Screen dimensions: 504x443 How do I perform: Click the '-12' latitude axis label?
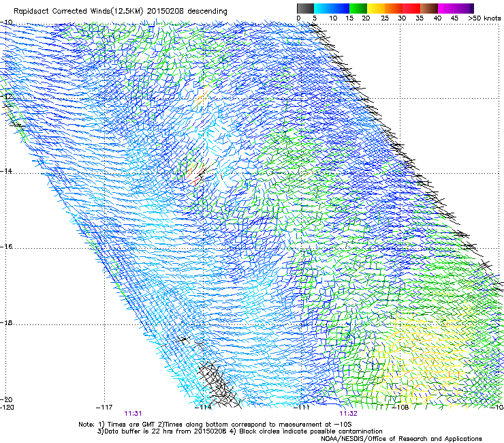click(6, 96)
